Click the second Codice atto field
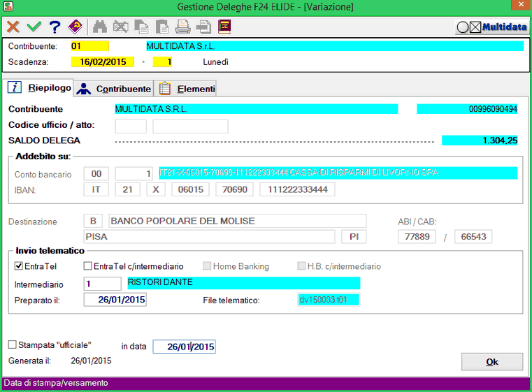Screen dimensions: 532x392 (x=190, y=126)
